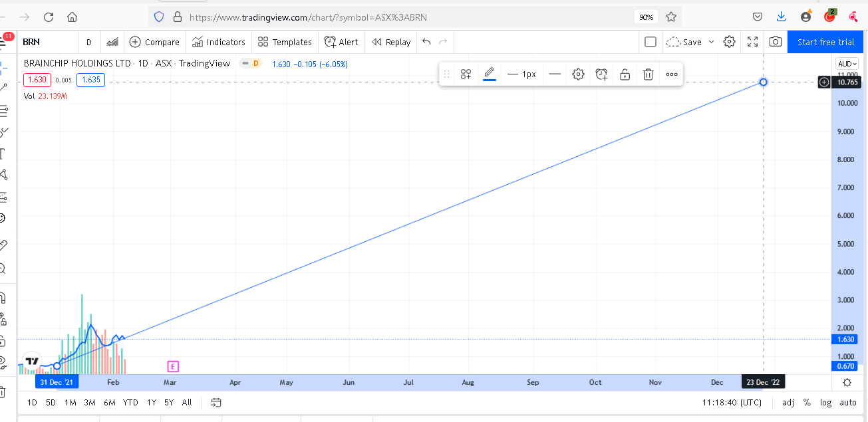Open the TradingView hamburger menu
868x422 pixels.
point(4,42)
